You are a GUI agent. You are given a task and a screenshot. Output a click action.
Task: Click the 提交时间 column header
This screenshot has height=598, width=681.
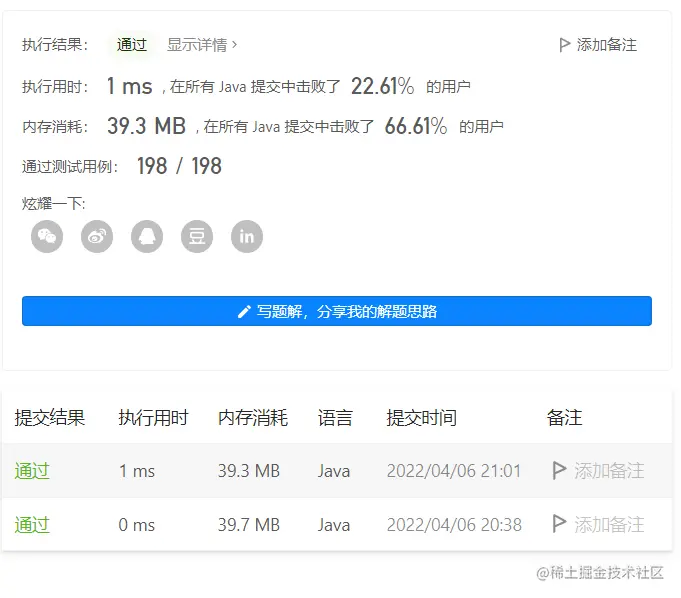(421, 418)
